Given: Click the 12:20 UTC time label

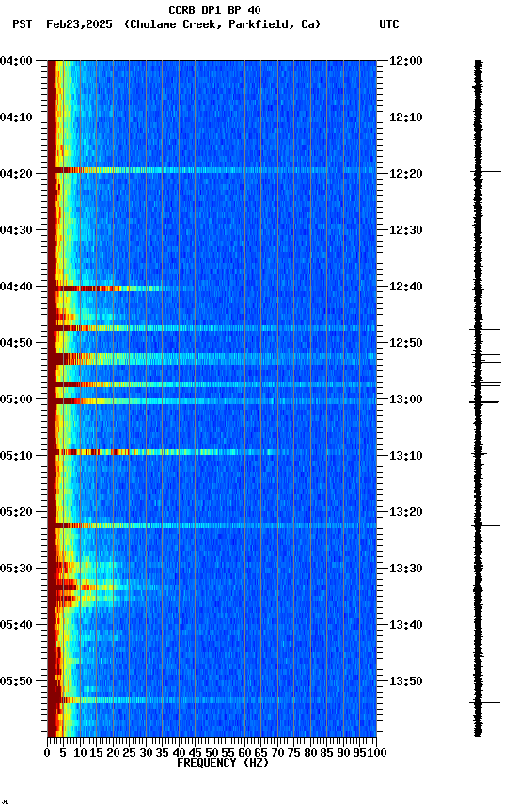Looking at the screenshot, I should tap(406, 174).
